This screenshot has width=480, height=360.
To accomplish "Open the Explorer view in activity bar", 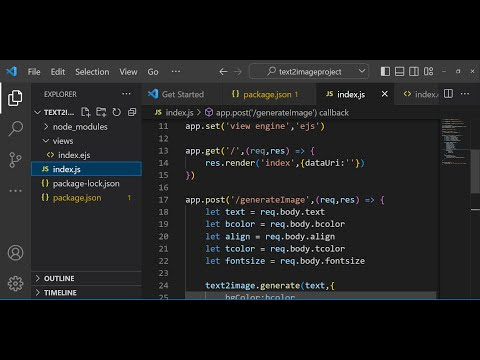I will click(x=15, y=98).
